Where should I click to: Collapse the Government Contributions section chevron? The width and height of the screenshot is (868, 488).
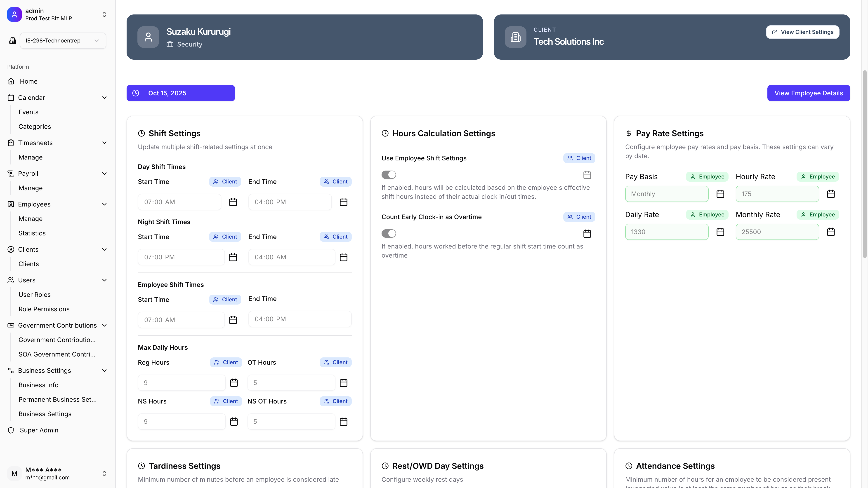tap(104, 325)
